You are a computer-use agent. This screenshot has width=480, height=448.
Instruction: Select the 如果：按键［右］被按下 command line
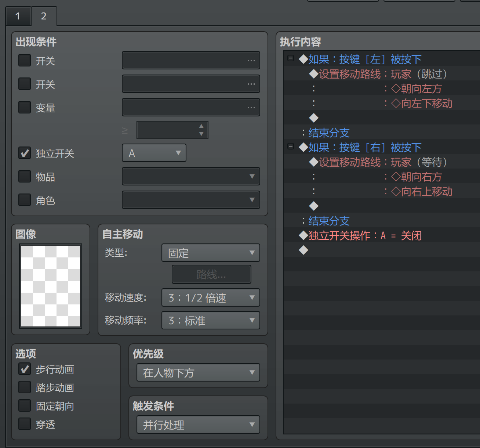pyautogui.click(x=360, y=147)
